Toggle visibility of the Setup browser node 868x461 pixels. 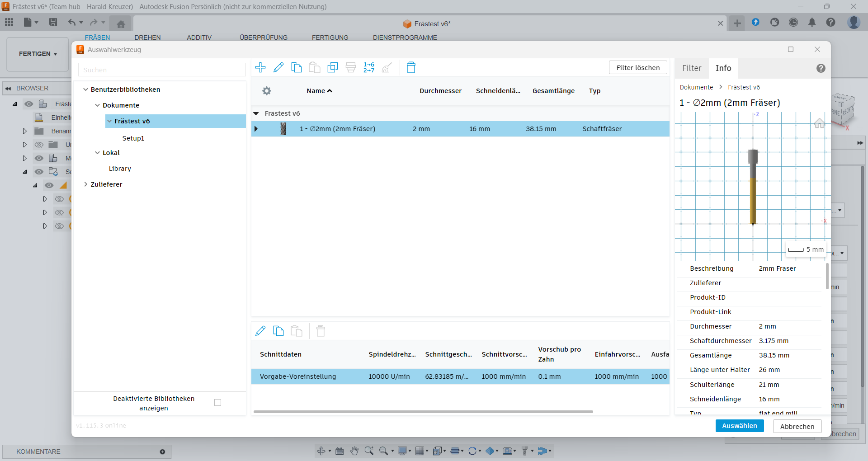click(x=39, y=172)
